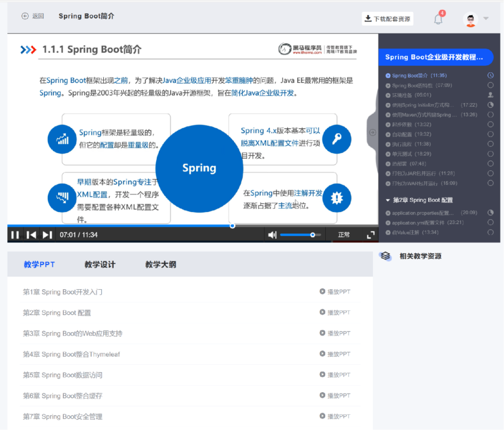
Task: Play the 环境准备 lesson icon
Action: (x=388, y=96)
